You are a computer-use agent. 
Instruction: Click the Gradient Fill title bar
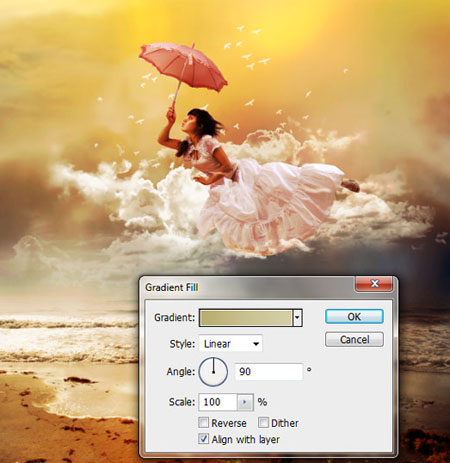tap(248, 287)
